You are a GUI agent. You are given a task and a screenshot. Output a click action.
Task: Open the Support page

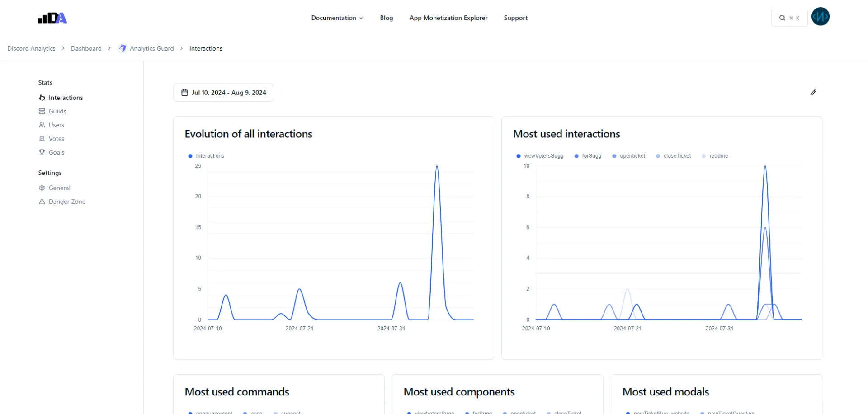(x=516, y=18)
